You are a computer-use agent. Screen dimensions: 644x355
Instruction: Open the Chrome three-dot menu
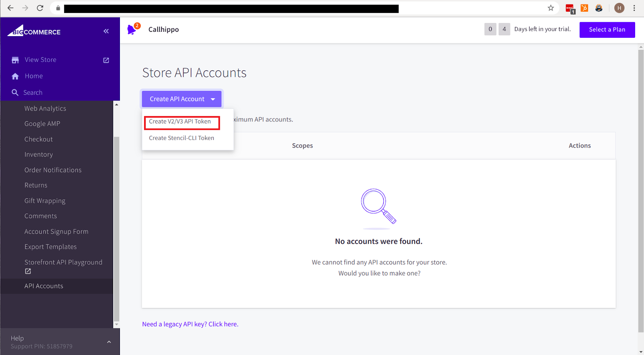point(634,8)
